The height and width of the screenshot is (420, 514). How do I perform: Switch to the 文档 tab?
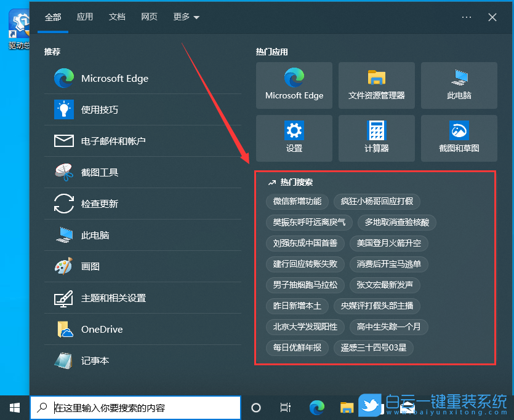(x=117, y=17)
